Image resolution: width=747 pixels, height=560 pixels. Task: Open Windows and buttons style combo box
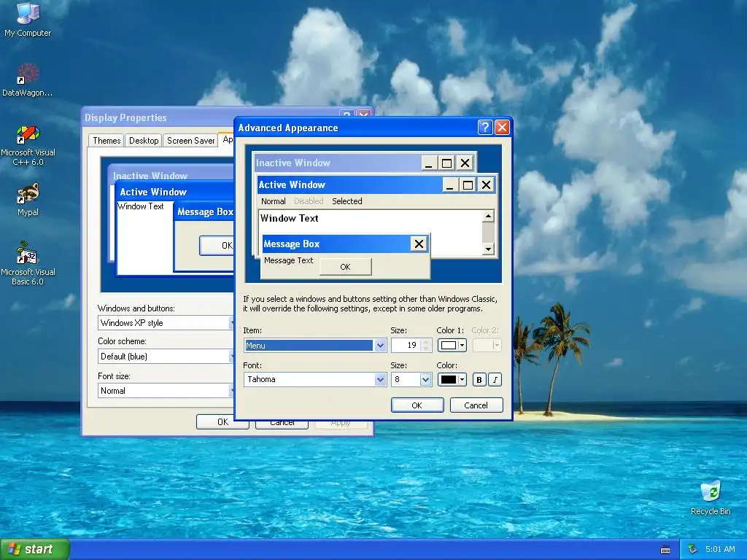166,323
